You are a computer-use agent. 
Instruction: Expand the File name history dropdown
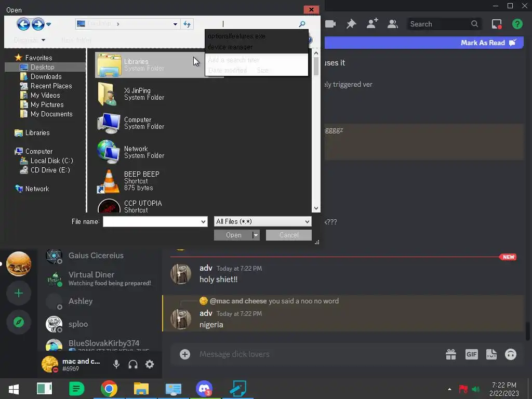click(204, 221)
